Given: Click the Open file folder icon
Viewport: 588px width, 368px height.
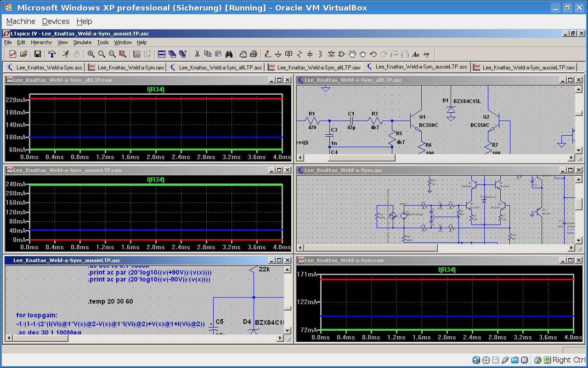Looking at the screenshot, I should (24, 54).
